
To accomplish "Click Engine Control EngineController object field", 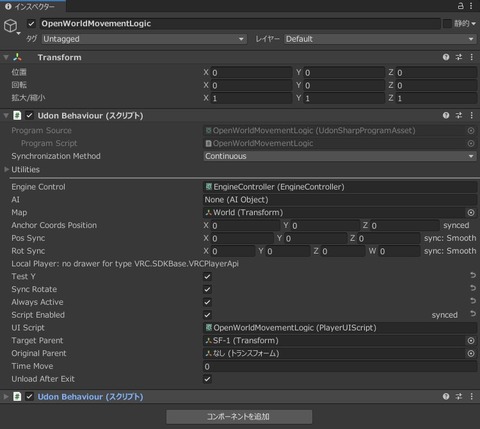I will point(340,187).
